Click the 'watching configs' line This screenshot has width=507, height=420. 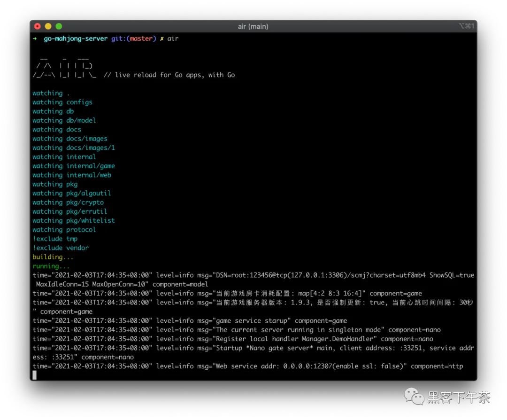coord(62,102)
